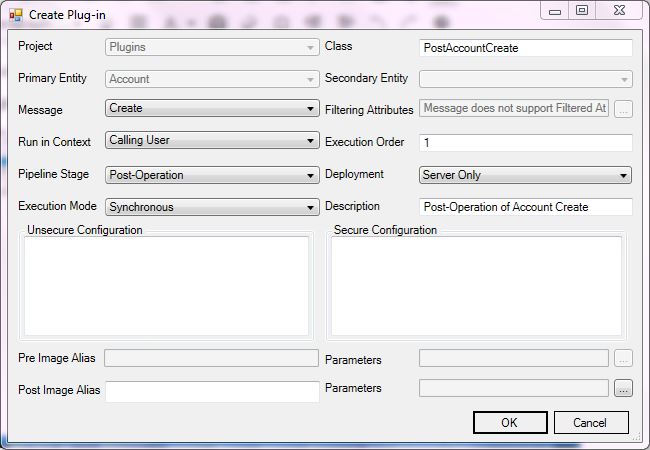Expand the Execution Mode dropdown
This screenshot has width=650, height=450.
(x=212, y=207)
